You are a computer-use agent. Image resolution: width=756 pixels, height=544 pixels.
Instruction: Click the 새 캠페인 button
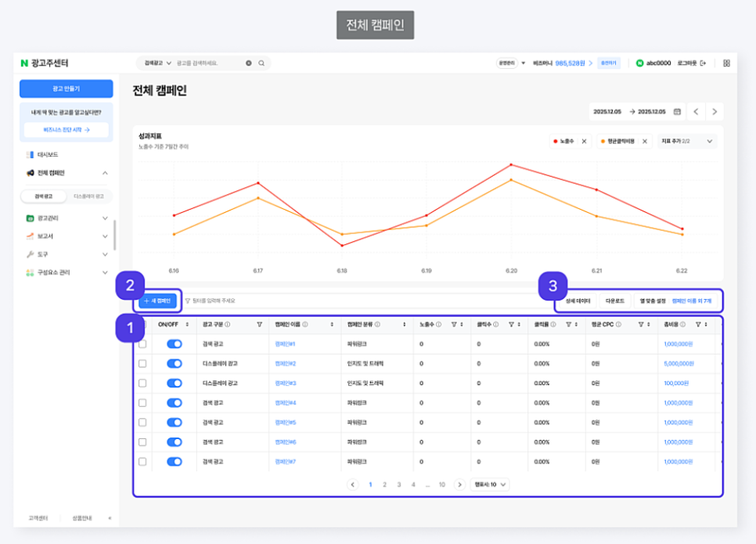(x=157, y=301)
